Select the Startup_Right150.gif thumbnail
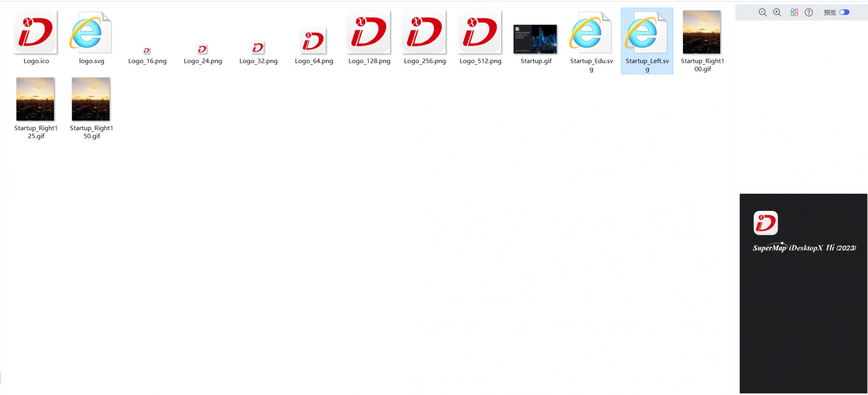The height and width of the screenshot is (395, 868). tap(91, 99)
